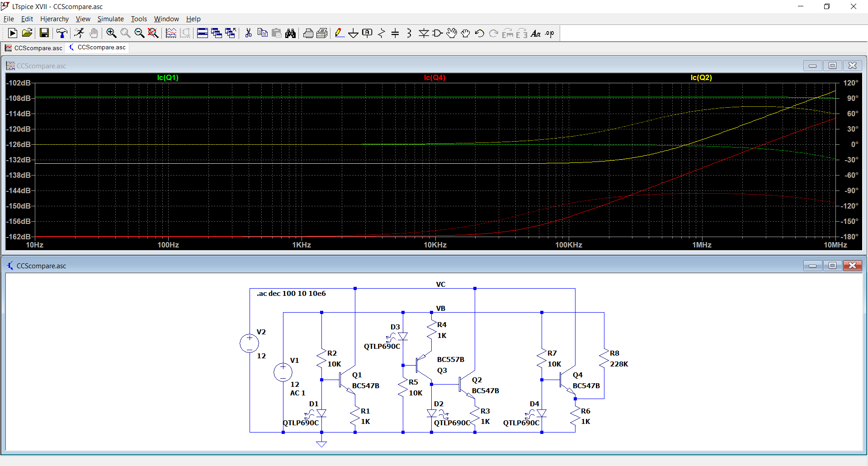Click the Pick Visible Traces icon
This screenshot has height=466, width=868.
(171, 33)
